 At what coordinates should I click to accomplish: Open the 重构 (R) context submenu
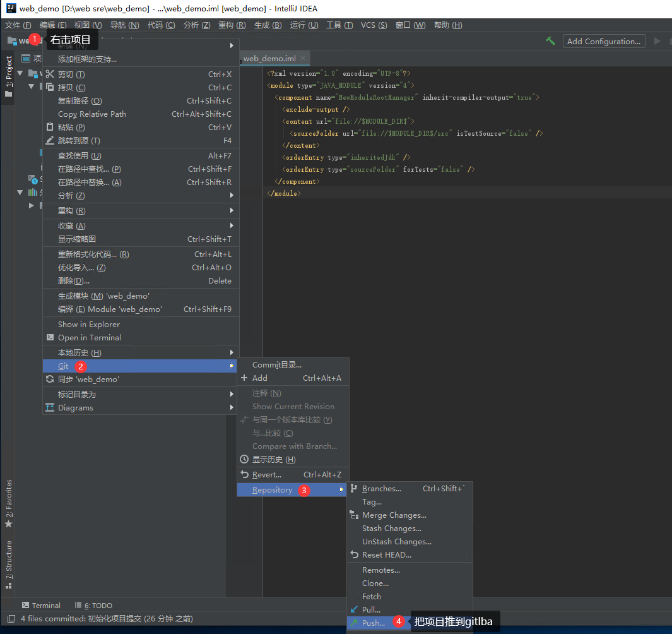(141, 211)
